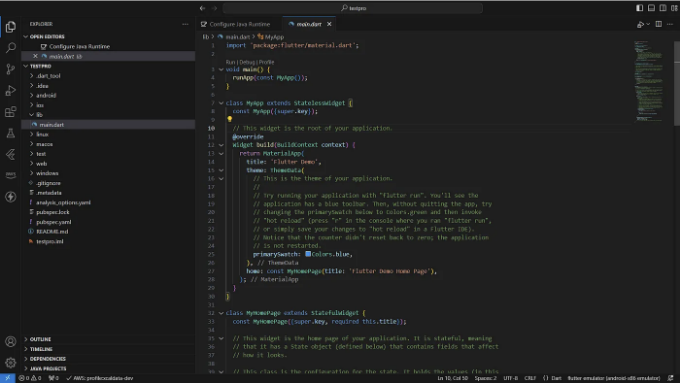Close main.dart in Open Editors list

pos(35,56)
